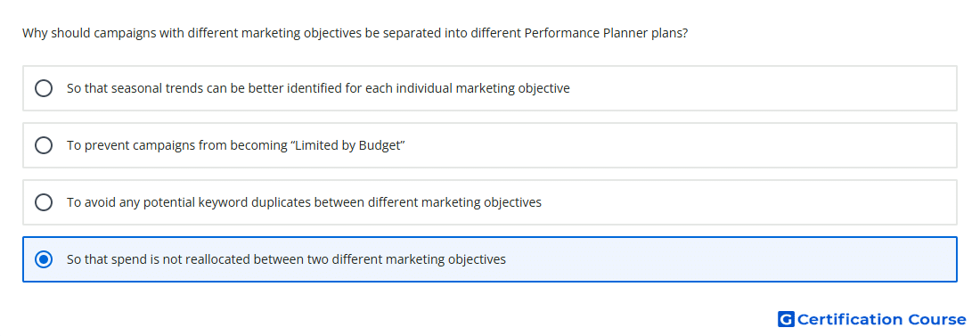This screenshot has height=336, width=980.
Task: Choose the "Limited by Budget" radio button
Action: tap(44, 145)
